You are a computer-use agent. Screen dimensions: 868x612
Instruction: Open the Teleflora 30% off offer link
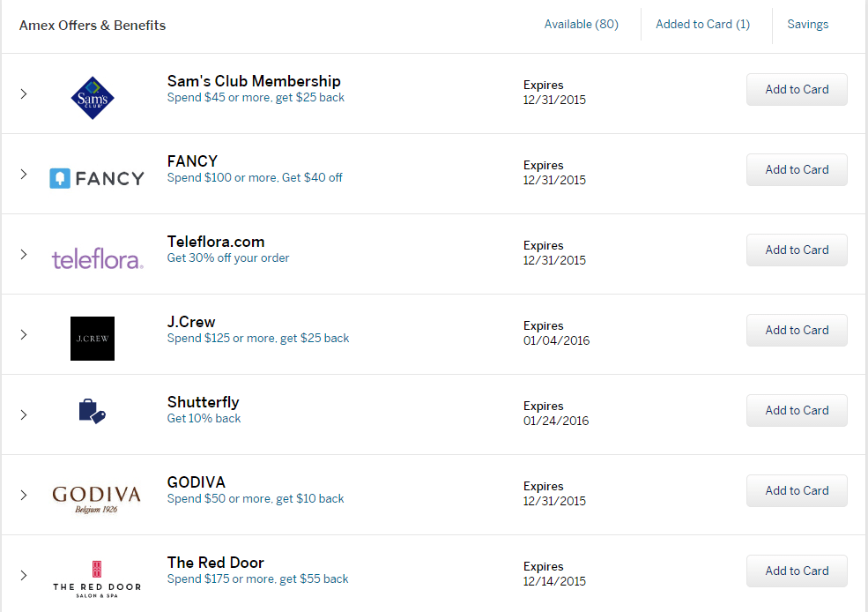(228, 258)
